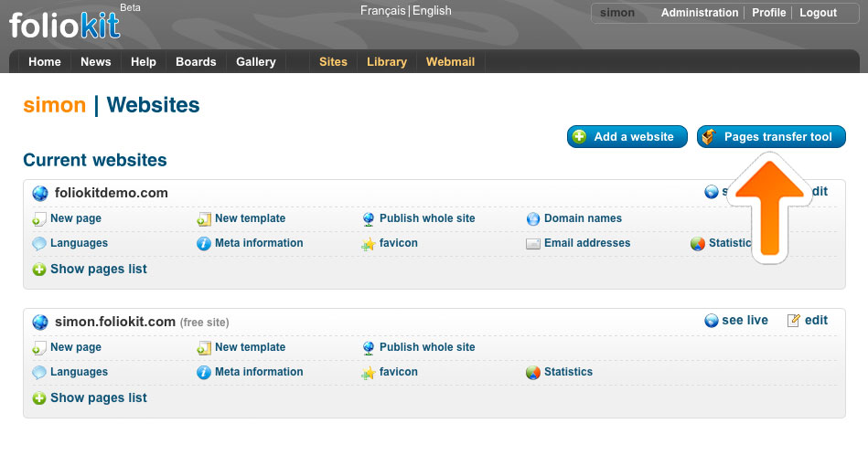Switch language to Français
This screenshot has width=868, height=466.
pos(383,10)
